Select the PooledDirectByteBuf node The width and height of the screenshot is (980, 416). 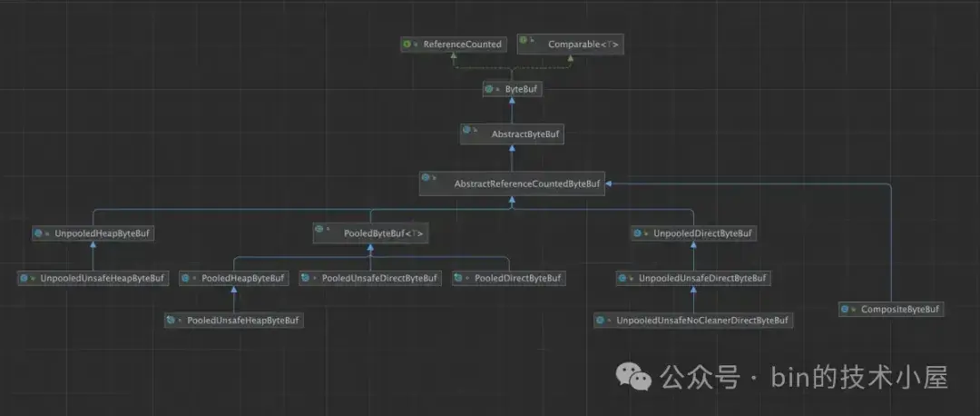tap(509, 278)
